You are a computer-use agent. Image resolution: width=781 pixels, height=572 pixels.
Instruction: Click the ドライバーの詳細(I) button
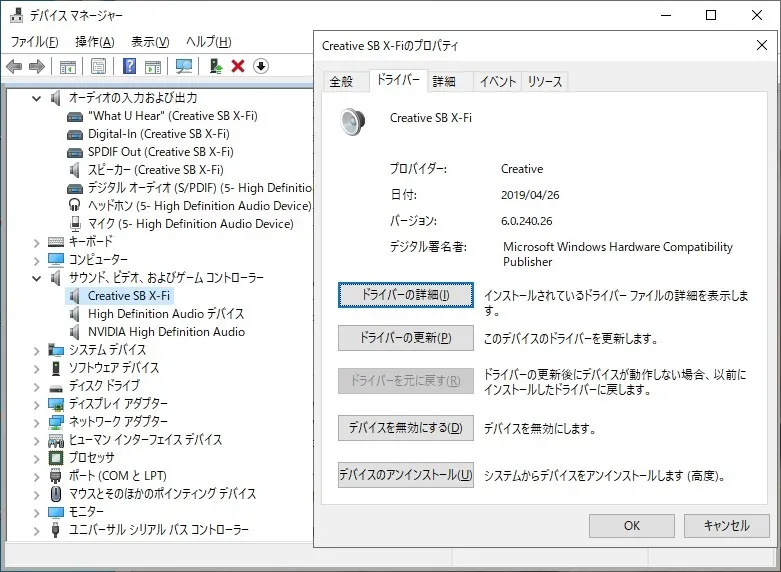tap(405, 295)
